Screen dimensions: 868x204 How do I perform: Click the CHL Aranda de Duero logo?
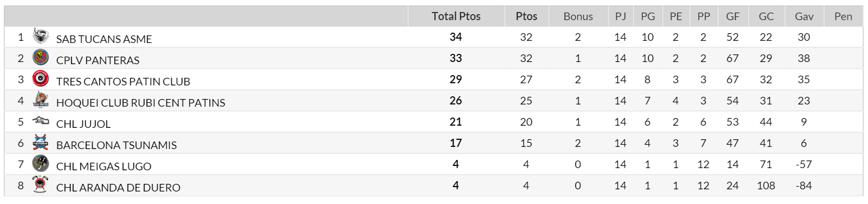[41, 184]
